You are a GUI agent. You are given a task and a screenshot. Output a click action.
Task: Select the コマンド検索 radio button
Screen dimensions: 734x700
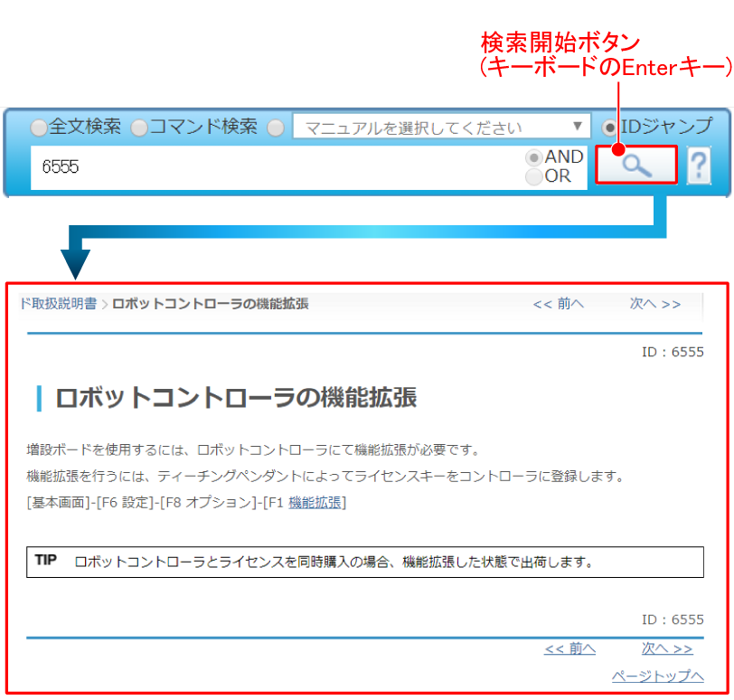(x=139, y=128)
